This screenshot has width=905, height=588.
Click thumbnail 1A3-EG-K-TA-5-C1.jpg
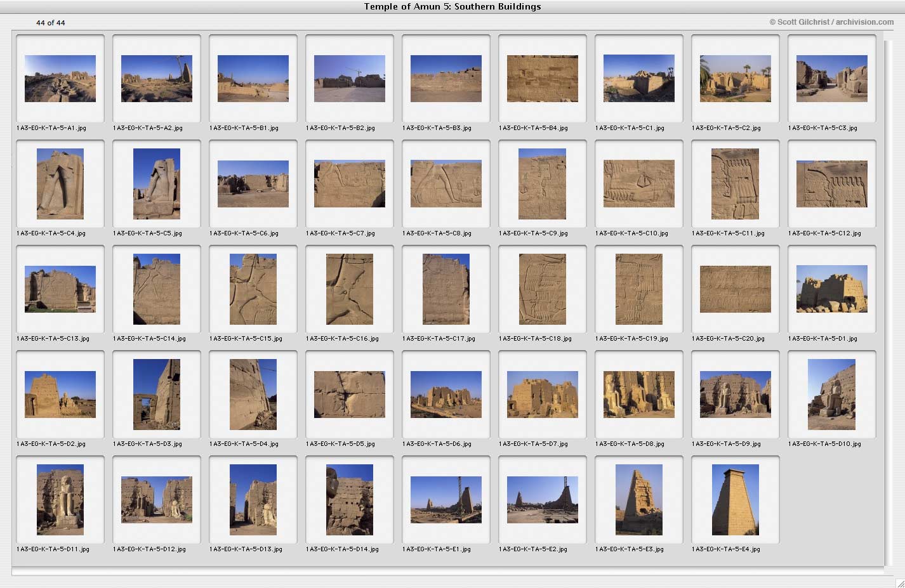[x=639, y=79]
